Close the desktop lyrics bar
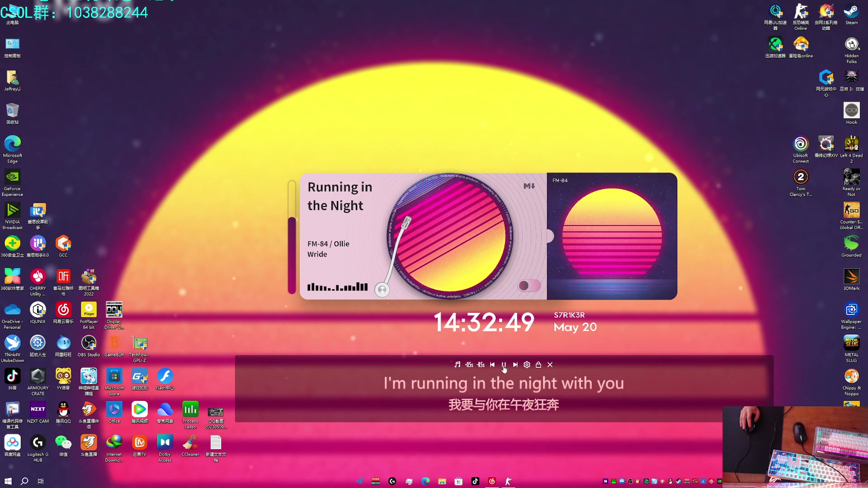The height and width of the screenshot is (488, 868). (x=550, y=365)
